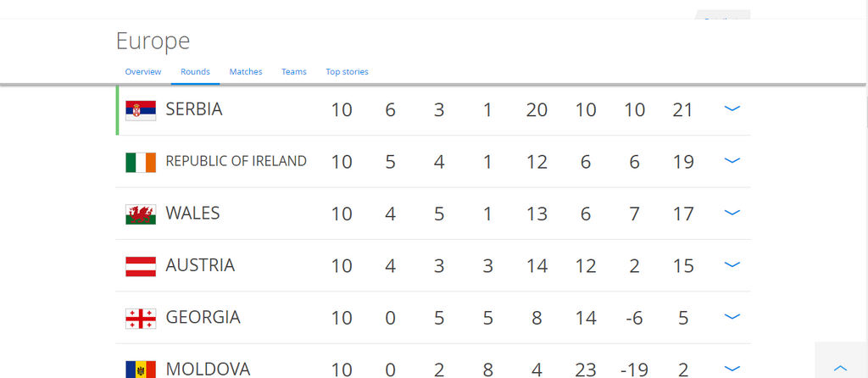This screenshot has height=378, width=868.
Task: Expand the Moldova row chevron
Action: click(x=732, y=369)
